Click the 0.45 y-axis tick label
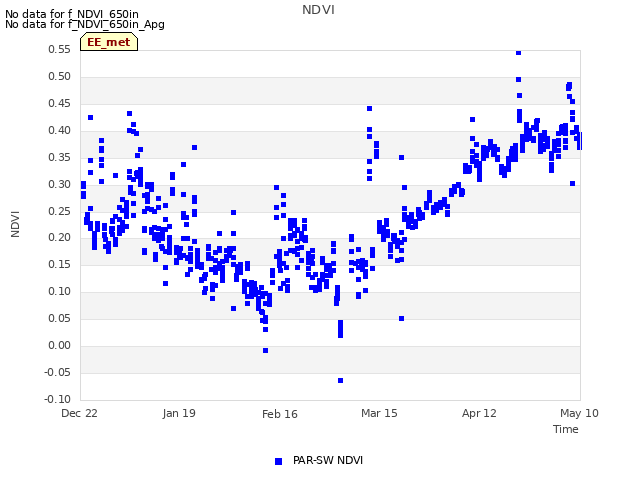The width and height of the screenshot is (640, 480). pyautogui.click(x=60, y=103)
